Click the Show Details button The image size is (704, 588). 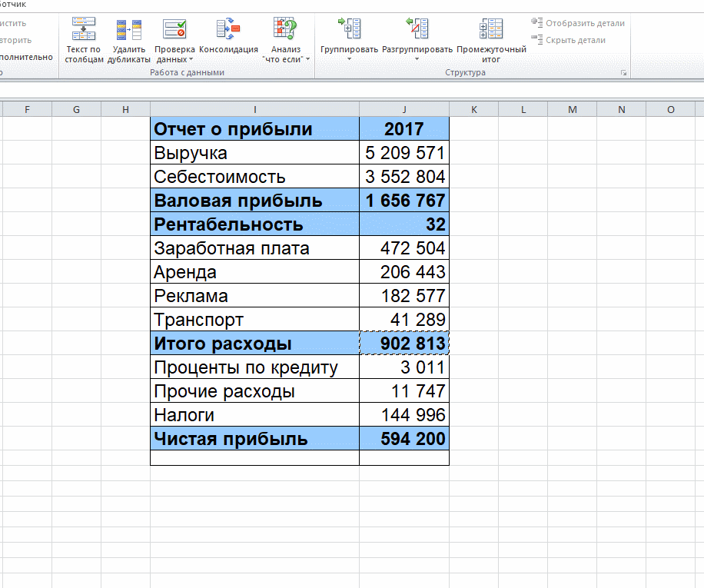coord(578,23)
